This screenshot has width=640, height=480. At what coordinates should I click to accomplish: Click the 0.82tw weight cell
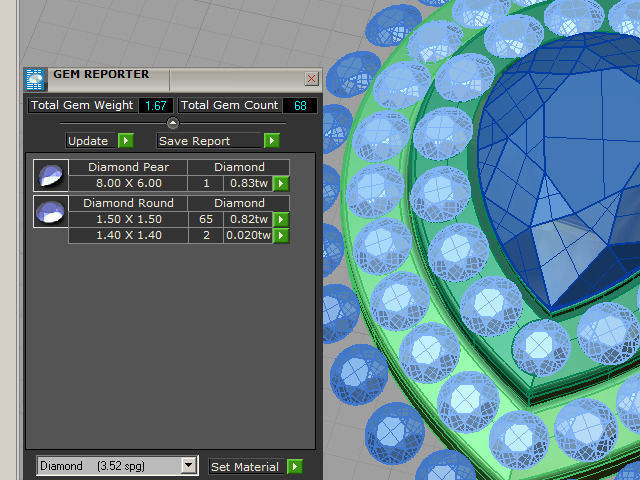click(249, 219)
